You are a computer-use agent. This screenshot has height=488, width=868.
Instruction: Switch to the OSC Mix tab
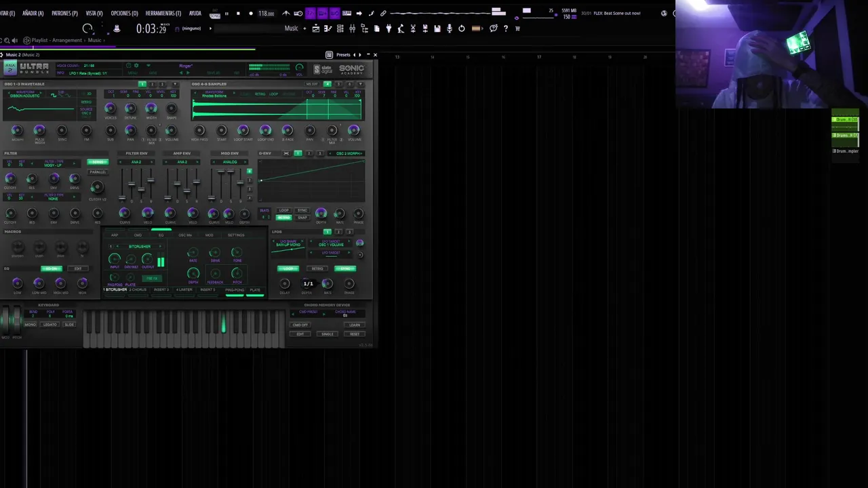tap(185, 235)
